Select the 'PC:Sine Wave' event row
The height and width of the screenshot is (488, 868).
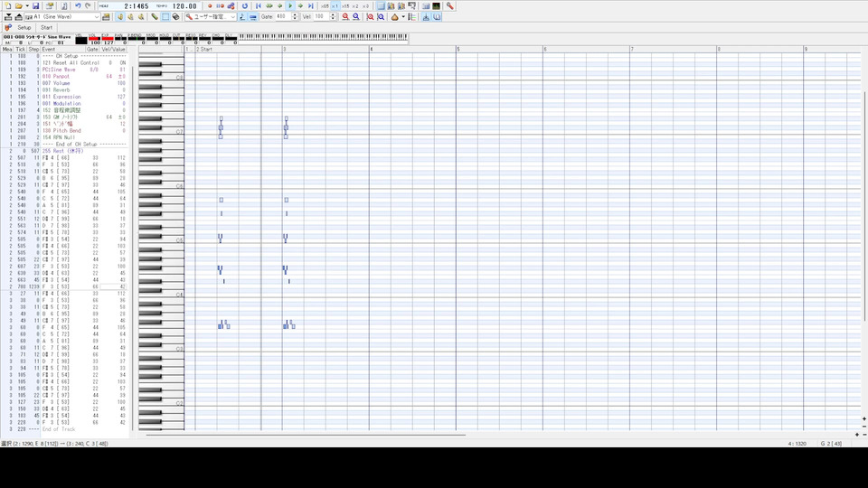click(x=64, y=70)
